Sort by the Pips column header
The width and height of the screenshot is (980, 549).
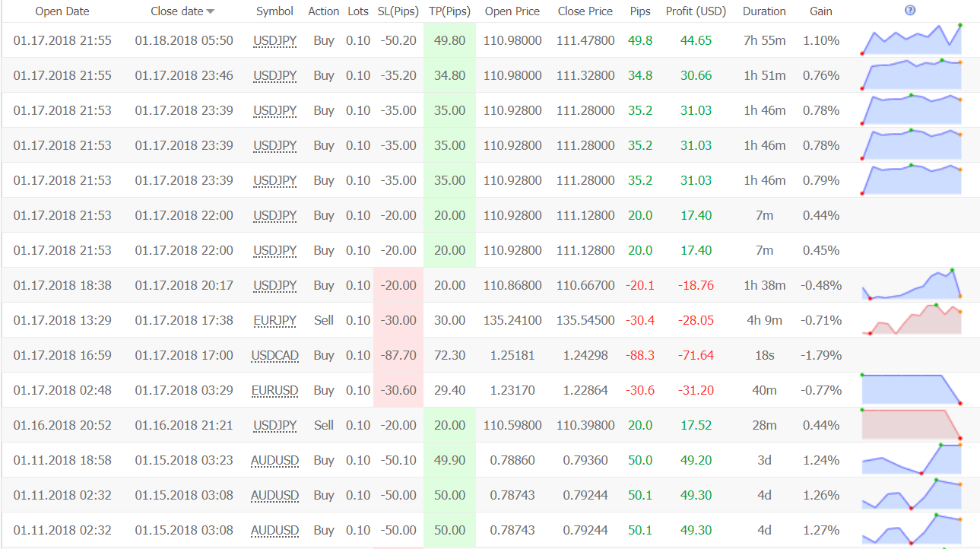[x=640, y=11]
